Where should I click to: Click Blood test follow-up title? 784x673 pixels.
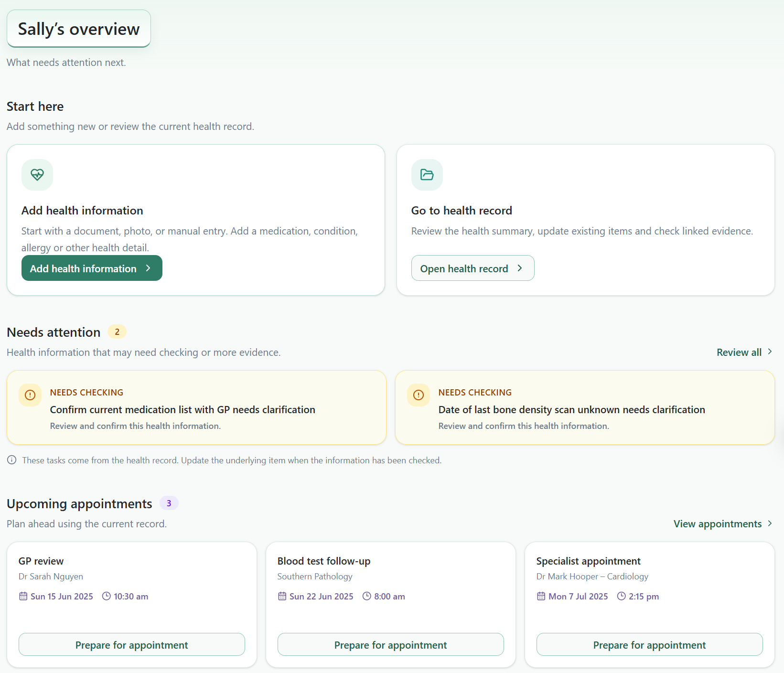(x=324, y=561)
